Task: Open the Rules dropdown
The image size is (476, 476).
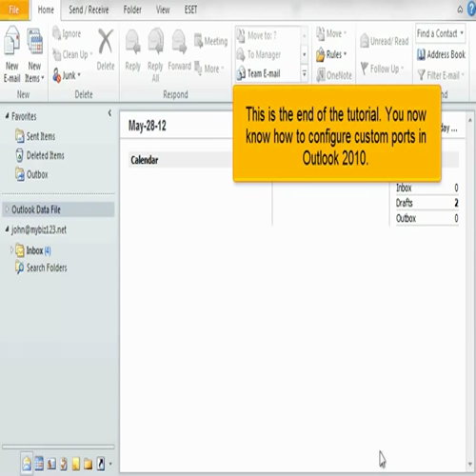Action: [331, 54]
